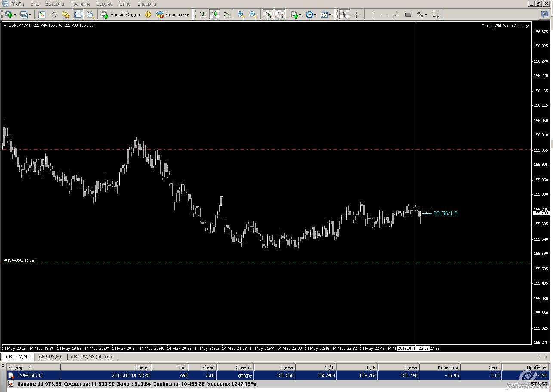Click the 2013.05.14 23:25 time marker
Screen dimensions: 553x392
point(413,348)
